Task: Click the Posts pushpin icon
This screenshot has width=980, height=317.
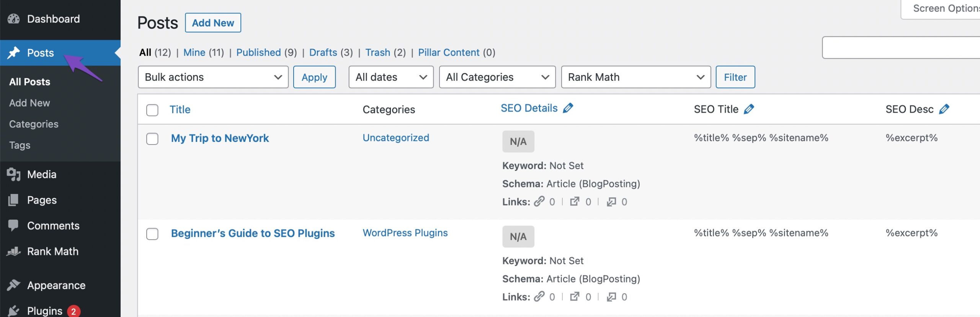Action: click(x=13, y=53)
